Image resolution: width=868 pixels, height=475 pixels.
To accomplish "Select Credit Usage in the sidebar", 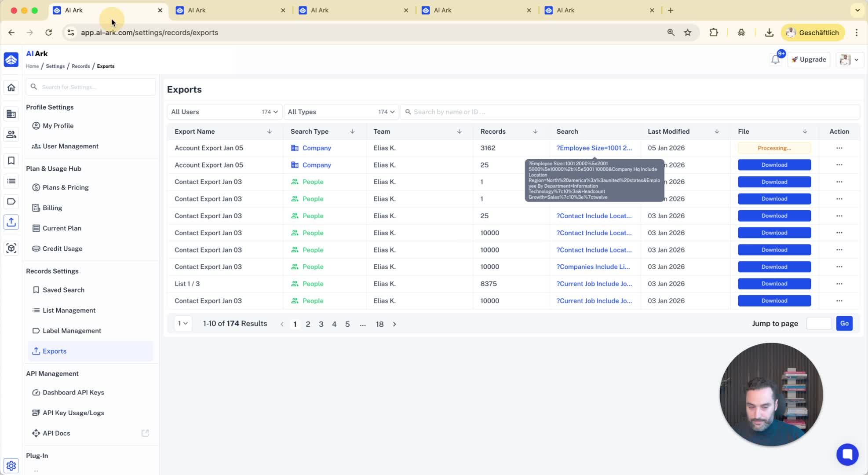I will 62,248.
